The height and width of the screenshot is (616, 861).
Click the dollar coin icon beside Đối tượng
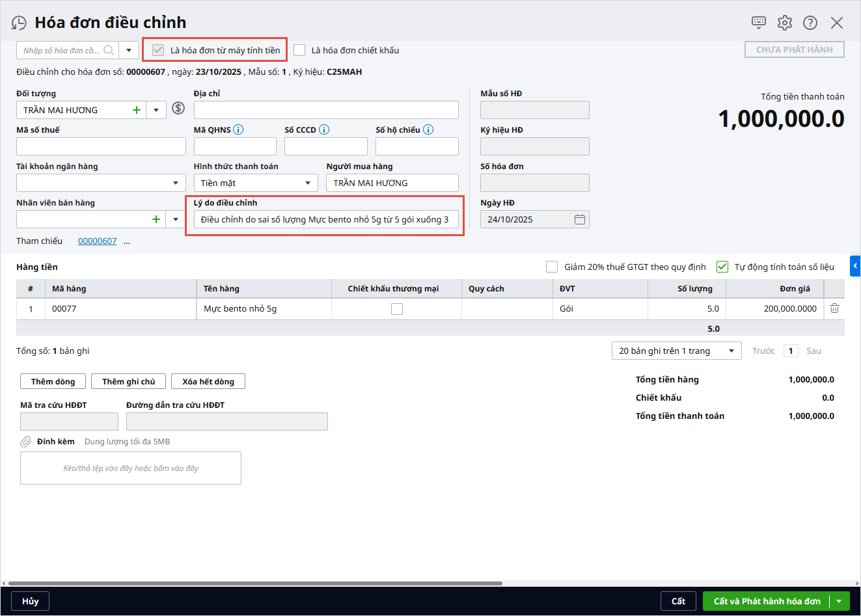tap(178, 109)
